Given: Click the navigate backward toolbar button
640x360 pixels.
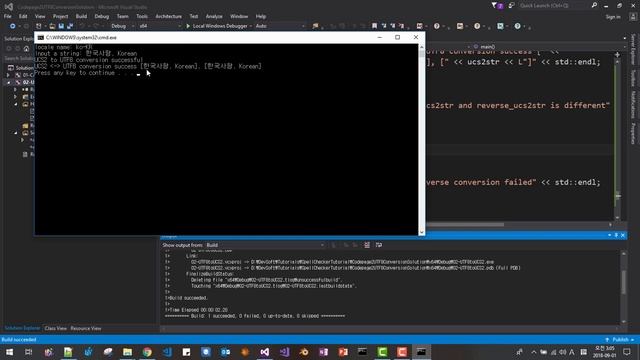Looking at the screenshot, I should pos(12,26).
